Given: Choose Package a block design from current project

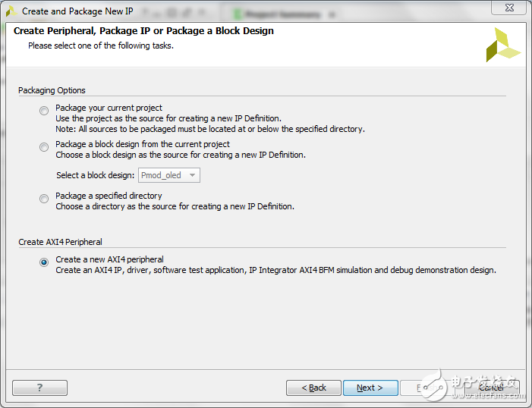Looking at the screenshot, I should 44,147.
